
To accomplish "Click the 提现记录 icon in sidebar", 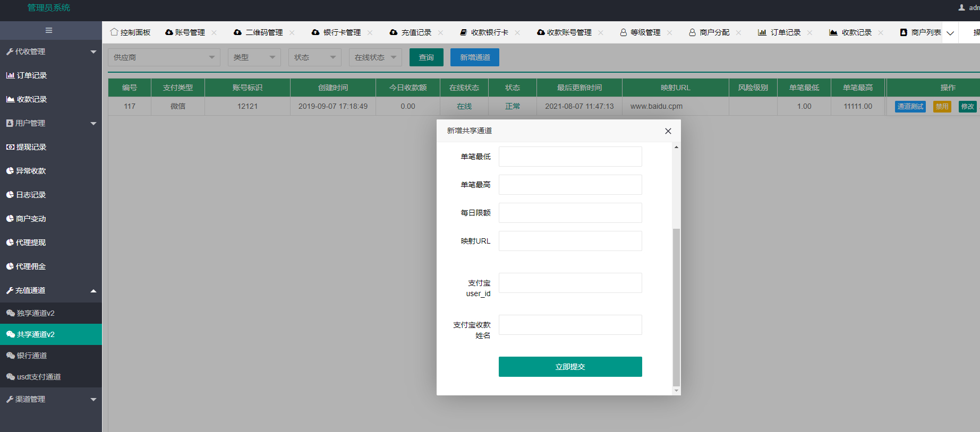I will pyautogui.click(x=10, y=147).
